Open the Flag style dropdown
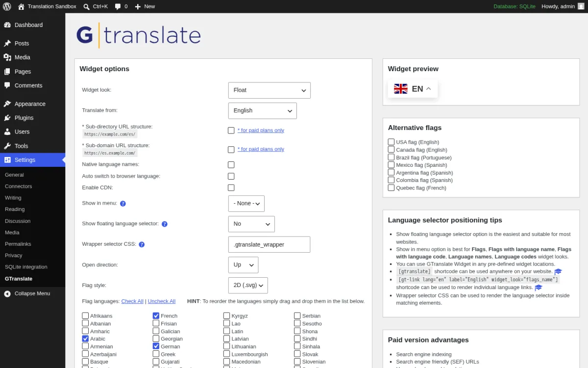The width and height of the screenshot is (588, 368). 248,286
